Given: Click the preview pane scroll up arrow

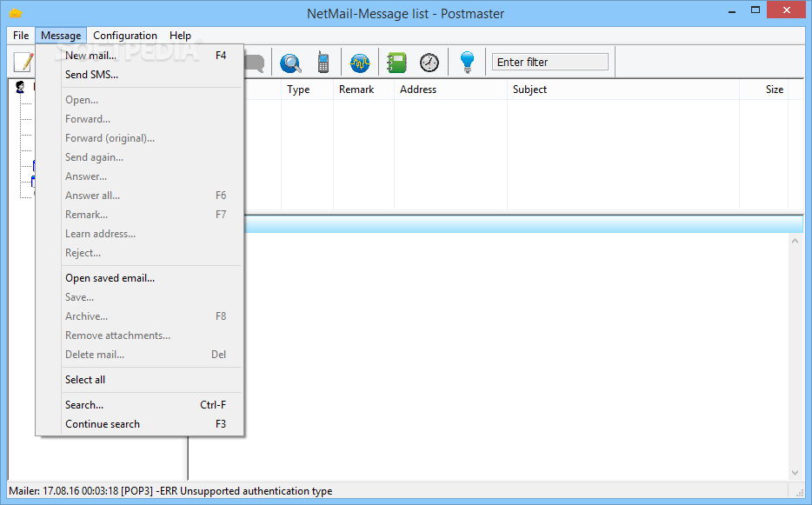Looking at the screenshot, I should click(795, 241).
